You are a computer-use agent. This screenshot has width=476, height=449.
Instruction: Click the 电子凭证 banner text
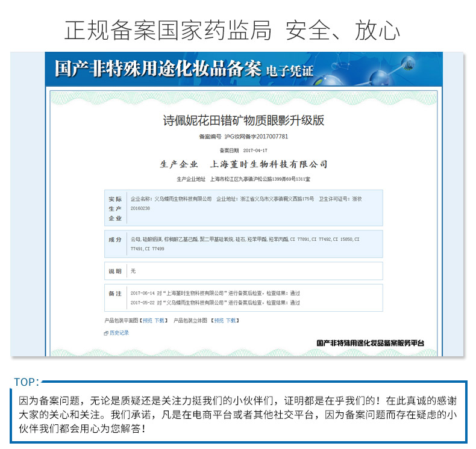click(290, 71)
